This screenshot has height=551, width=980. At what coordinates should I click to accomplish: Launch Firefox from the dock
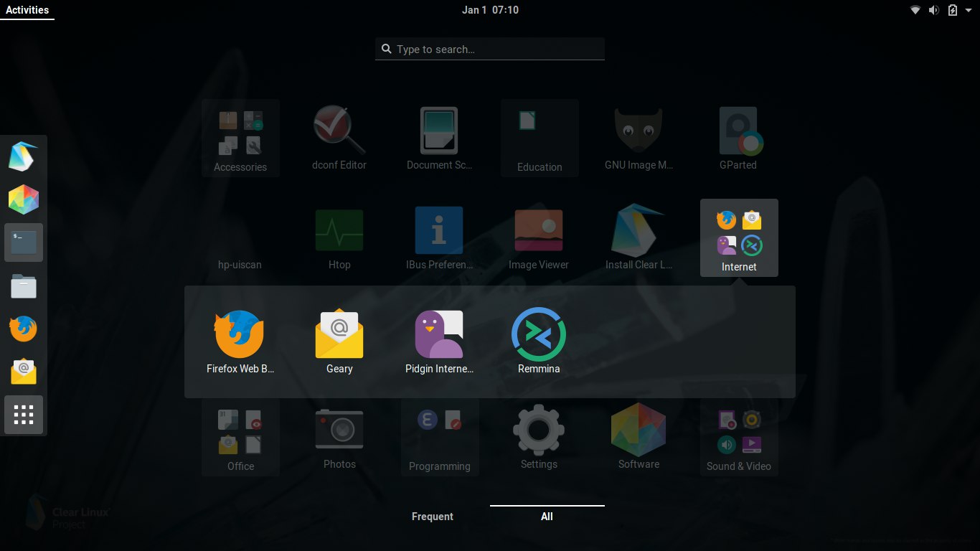24,329
